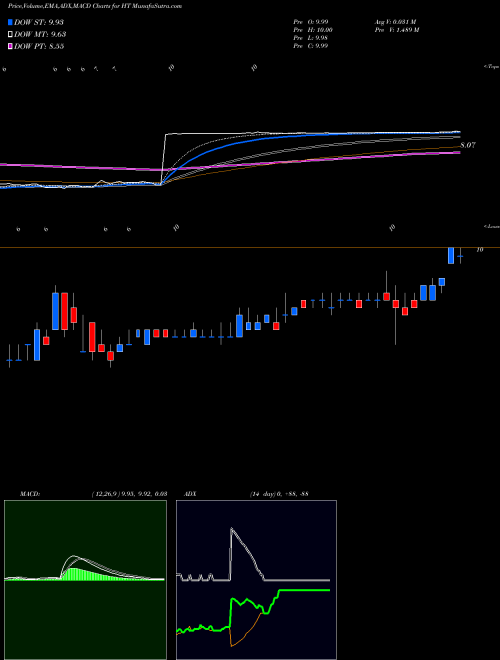This screenshot has width=500, height=660.
Task: Click the ADX indicator chart thumbnail
Action: coord(256,580)
